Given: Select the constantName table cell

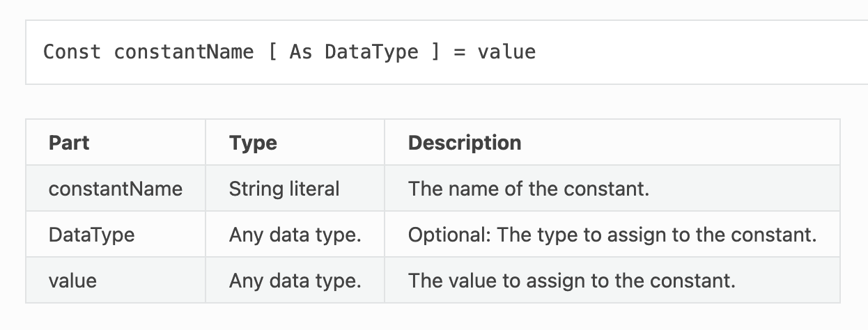Looking at the screenshot, I should click(116, 189).
